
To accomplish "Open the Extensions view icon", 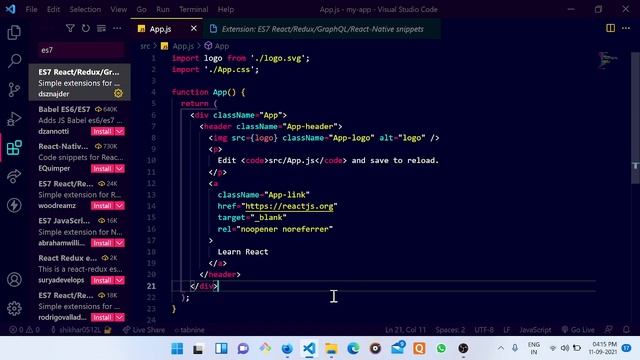I will (14, 148).
